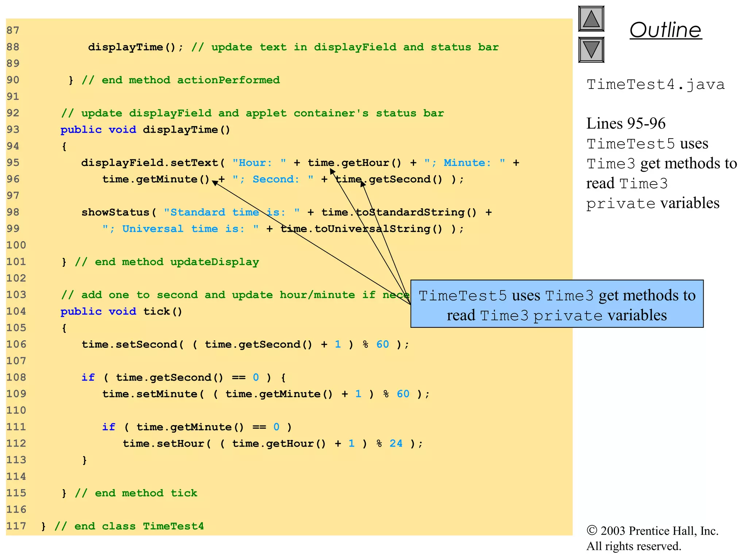Click 'time.setHour(' on line 112

pyautogui.click(x=167, y=444)
